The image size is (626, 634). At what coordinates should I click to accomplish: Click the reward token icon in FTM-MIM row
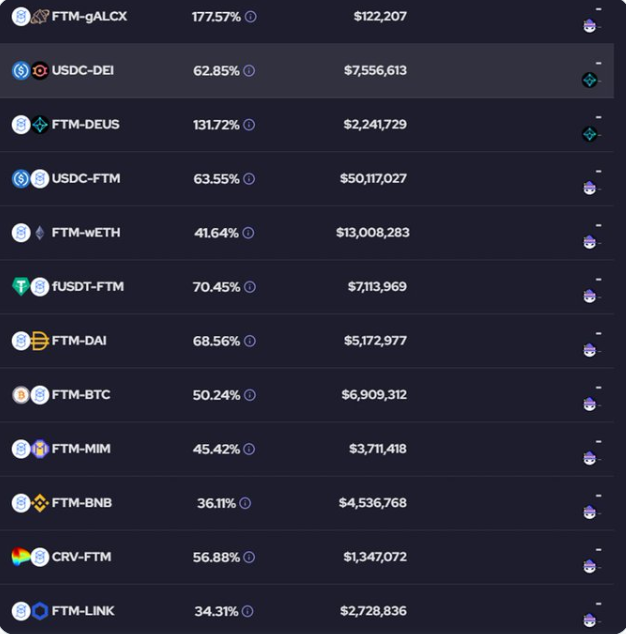coord(589,458)
